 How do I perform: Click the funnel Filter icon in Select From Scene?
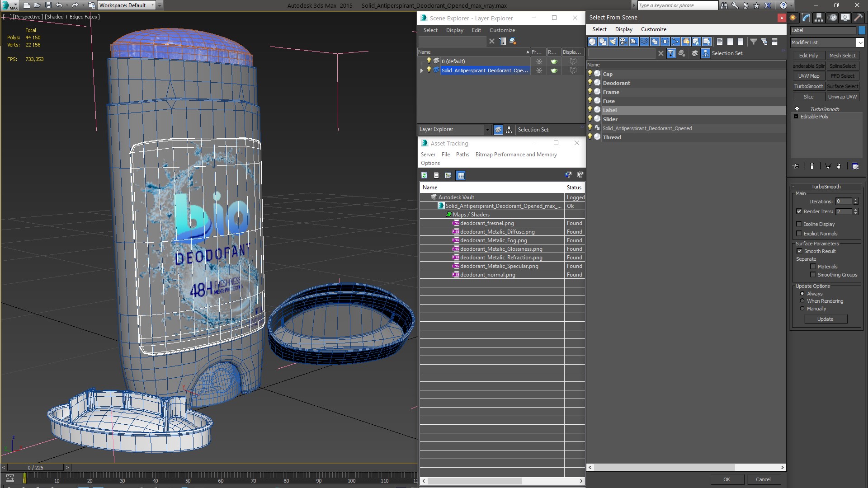[x=754, y=42]
